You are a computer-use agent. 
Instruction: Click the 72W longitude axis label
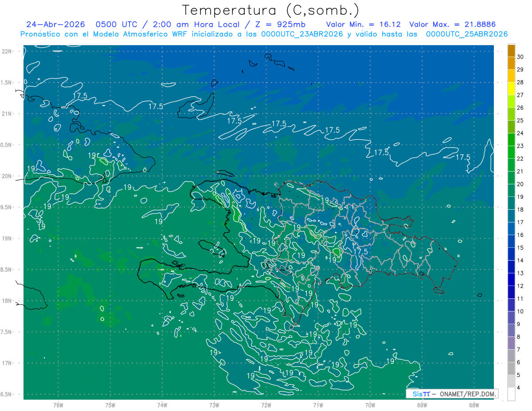click(266, 405)
